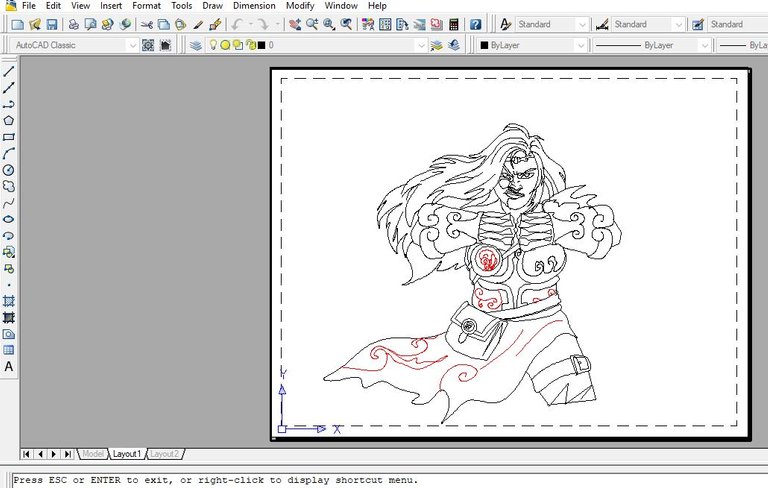Image resolution: width=768 pixels, height=488 pixels.
Task: Open the Dimension Style Standard dropdown
Action: [x=678, y=24]
